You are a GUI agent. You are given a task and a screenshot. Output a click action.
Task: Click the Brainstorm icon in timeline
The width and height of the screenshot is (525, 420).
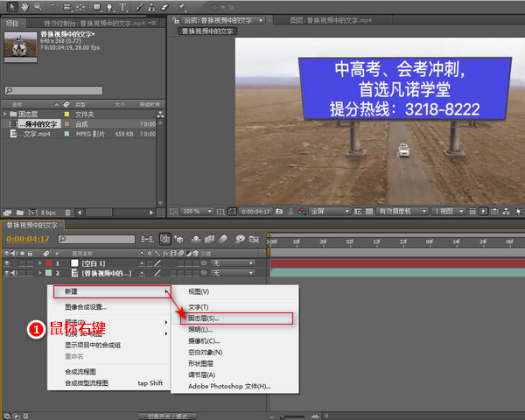click(x=240, y=239)
